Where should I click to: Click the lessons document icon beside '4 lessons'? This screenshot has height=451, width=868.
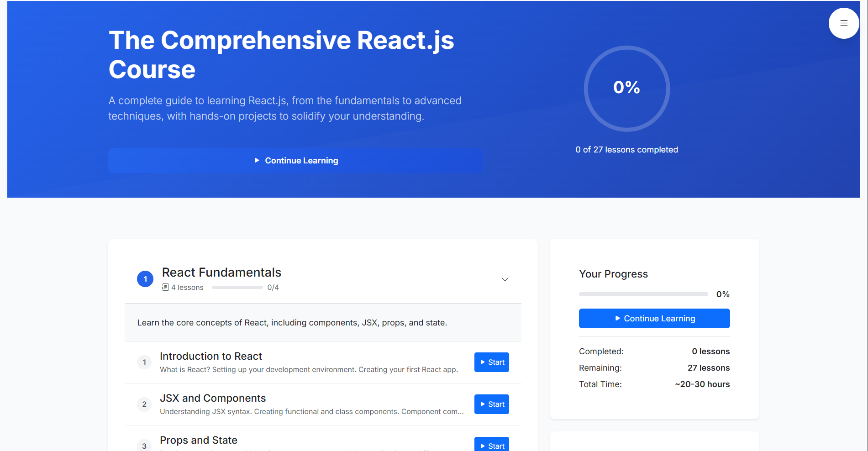click(165, 287)
